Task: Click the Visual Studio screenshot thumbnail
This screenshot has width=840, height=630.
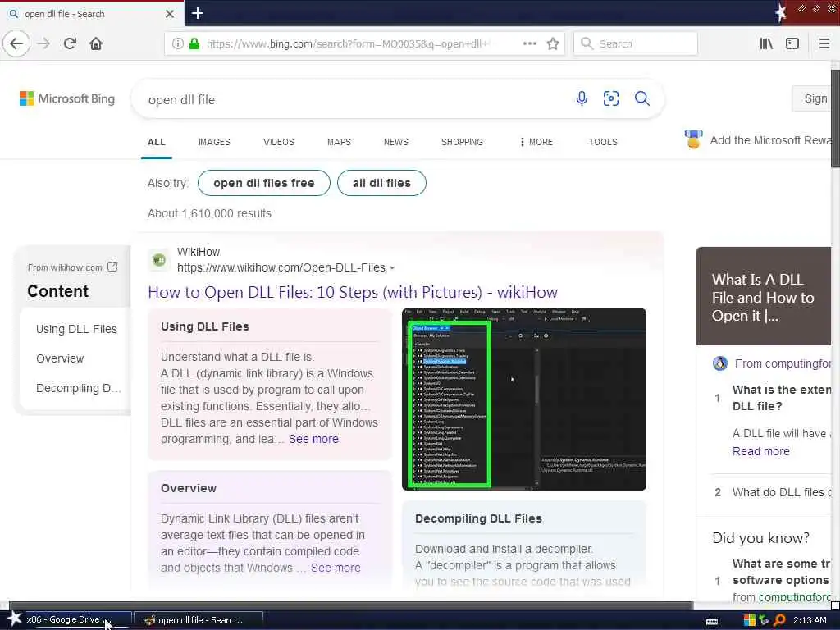Action: (524, 399)
